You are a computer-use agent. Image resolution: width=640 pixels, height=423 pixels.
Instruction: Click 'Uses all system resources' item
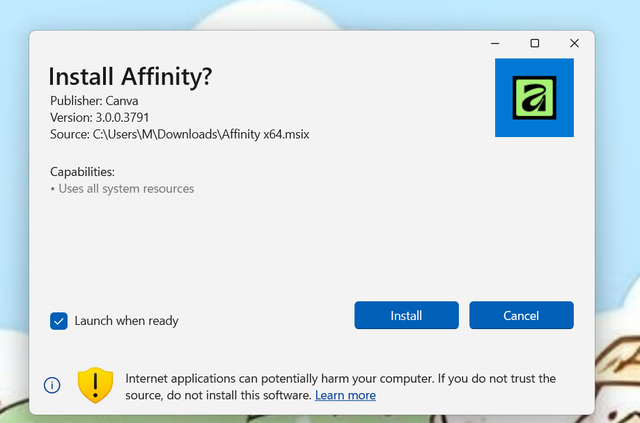point(125,188)
